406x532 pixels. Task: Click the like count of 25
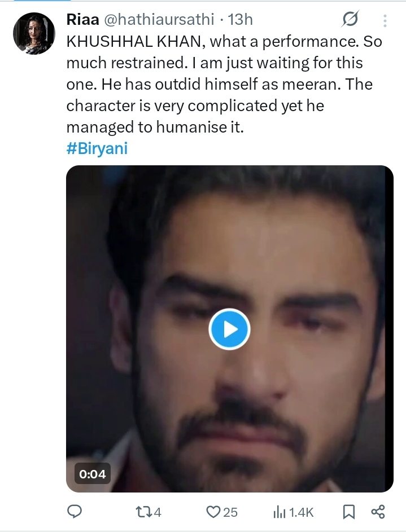point(230,512)
